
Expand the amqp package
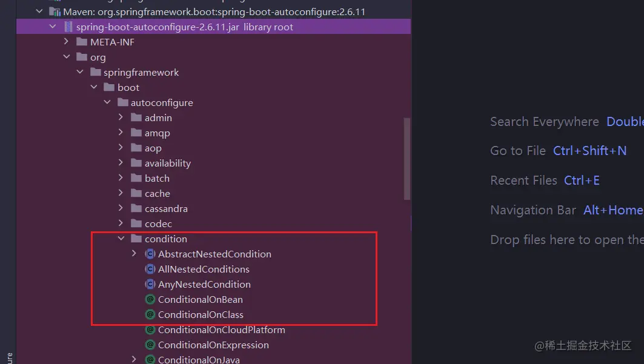coord(121,133)
